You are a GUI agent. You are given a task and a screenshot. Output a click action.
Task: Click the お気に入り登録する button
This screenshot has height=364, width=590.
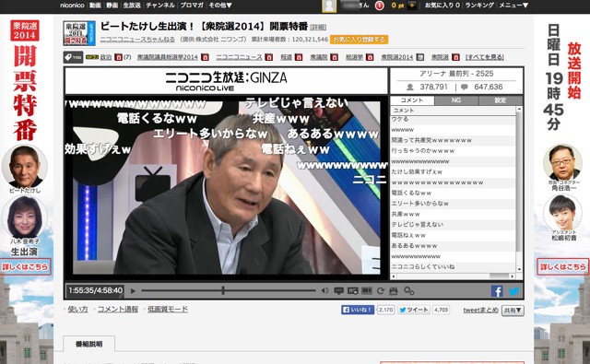pyautogui.click(x=359, y=40)
